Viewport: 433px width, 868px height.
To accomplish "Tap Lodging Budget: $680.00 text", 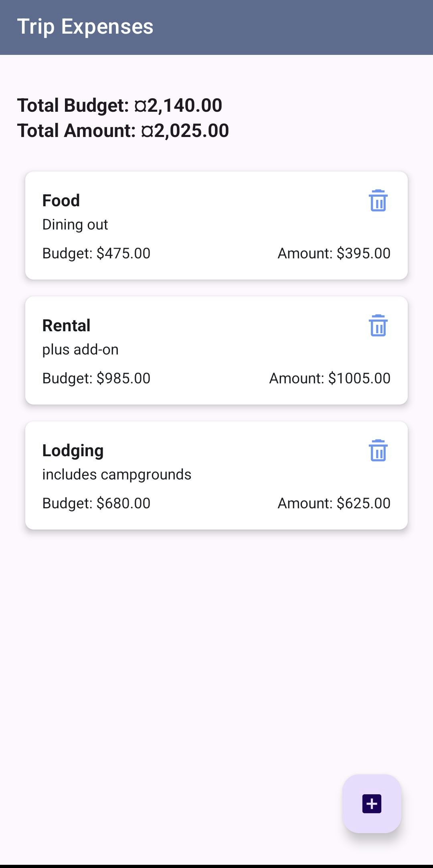I will click(x=96, y=503).
